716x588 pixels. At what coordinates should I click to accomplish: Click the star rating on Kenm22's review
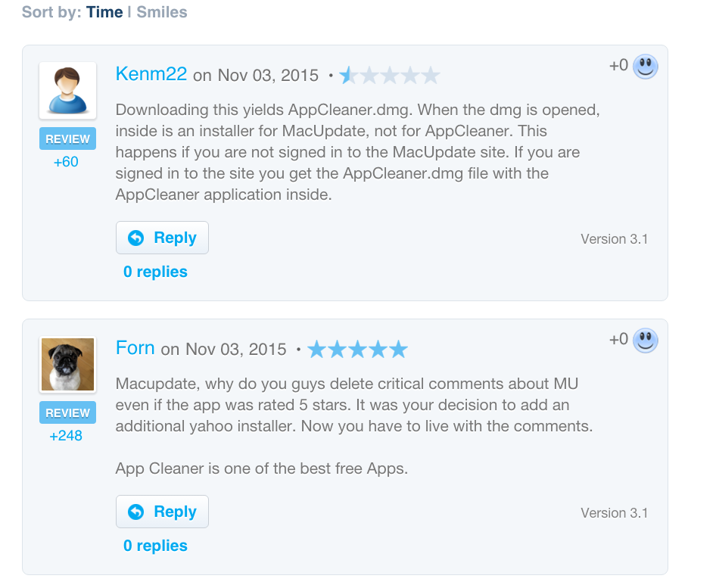tap(390, 76)
